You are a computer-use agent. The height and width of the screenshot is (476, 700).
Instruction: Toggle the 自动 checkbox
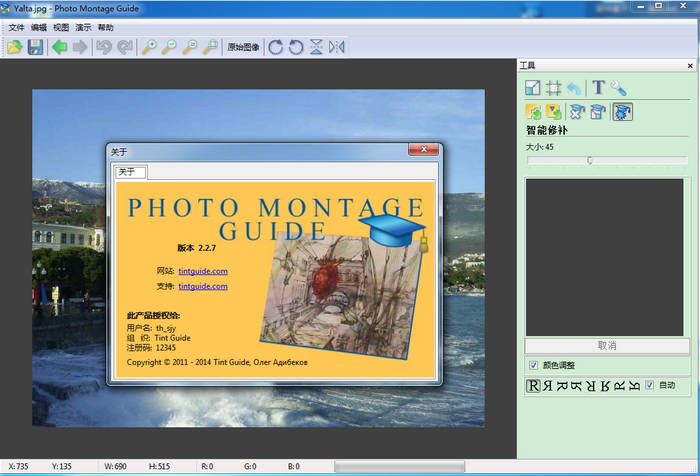click(x=650, y=385)
